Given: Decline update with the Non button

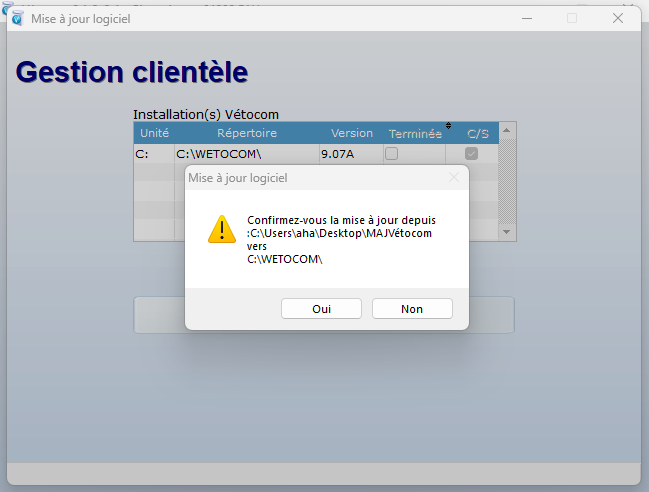Looking at the screenshot, I should [412, 309].
